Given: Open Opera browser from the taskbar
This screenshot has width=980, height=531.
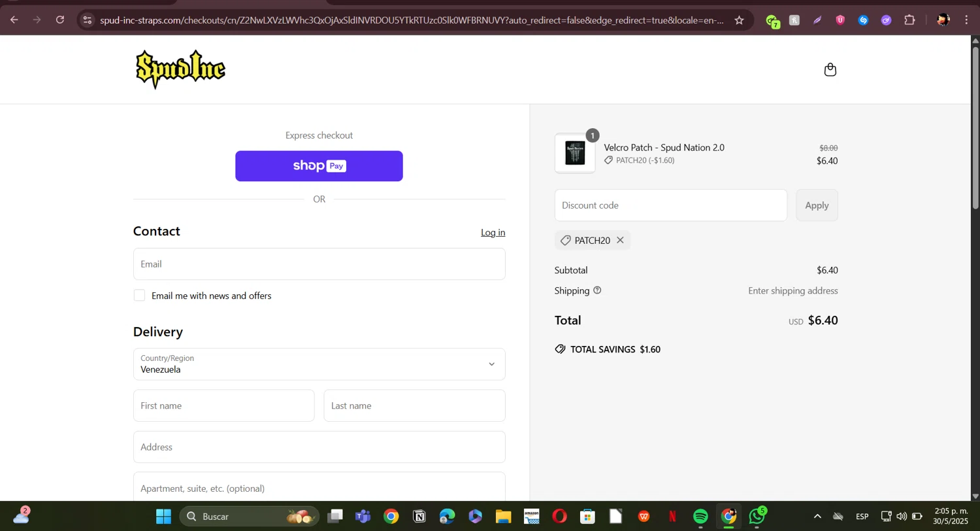Looking at the screenshot, I should click(x=559, y=517).
